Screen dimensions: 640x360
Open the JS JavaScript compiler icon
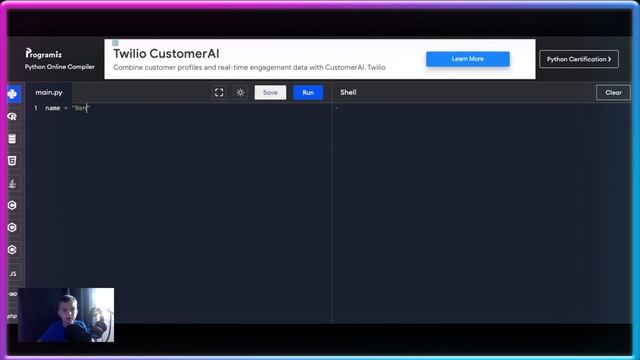[x=13, y=273]
